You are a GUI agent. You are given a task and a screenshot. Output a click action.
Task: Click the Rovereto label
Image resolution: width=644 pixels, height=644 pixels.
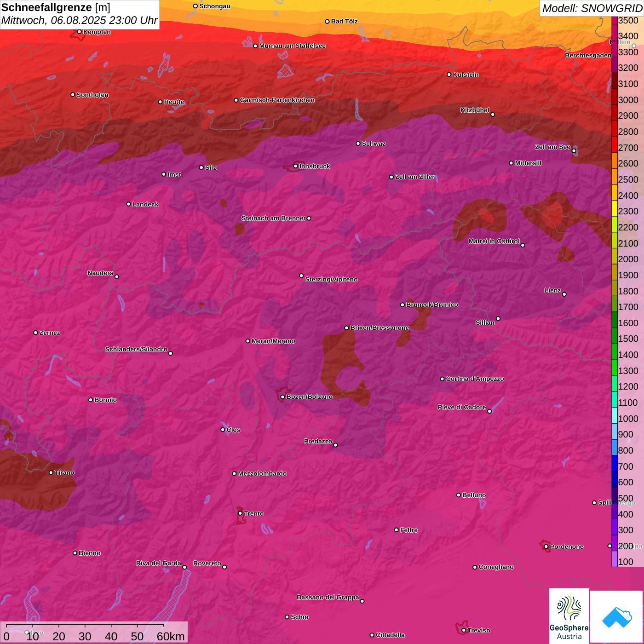pos(207,563)
